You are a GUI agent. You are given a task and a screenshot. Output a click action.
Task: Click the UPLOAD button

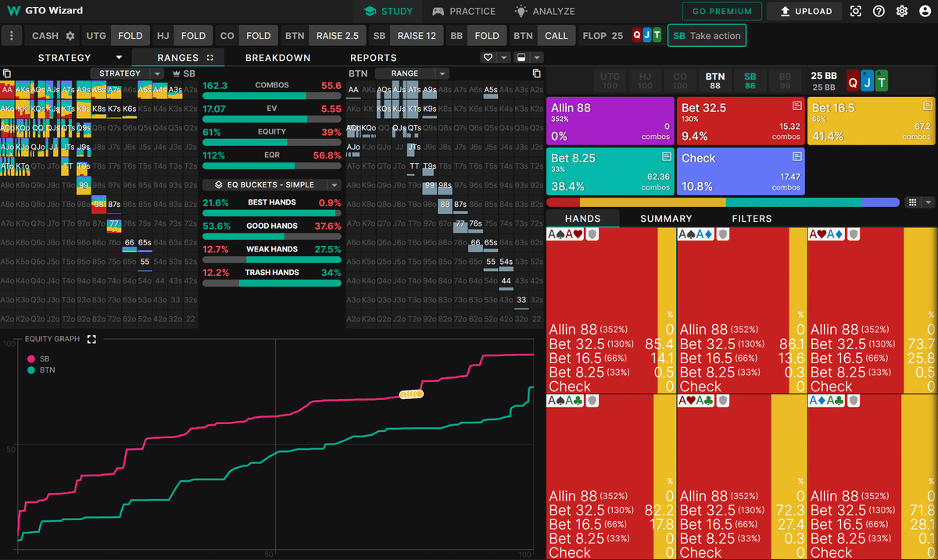pos(804,12)
